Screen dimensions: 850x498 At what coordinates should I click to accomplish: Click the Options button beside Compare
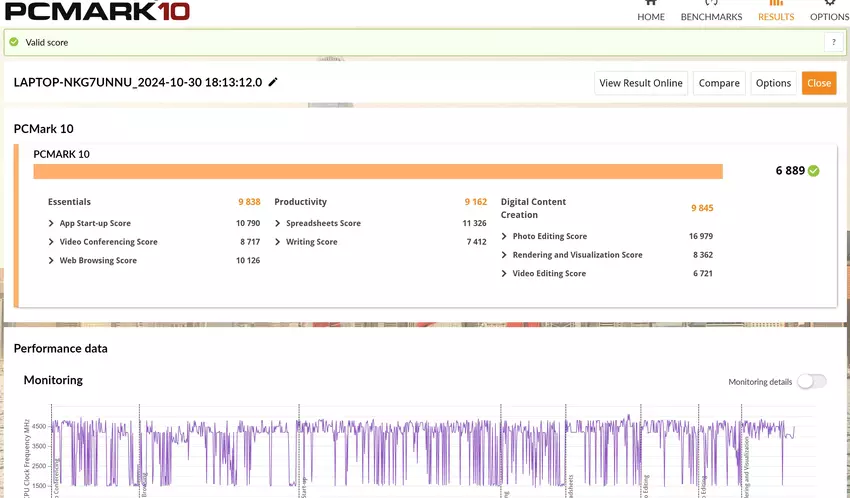click(773, 83)
